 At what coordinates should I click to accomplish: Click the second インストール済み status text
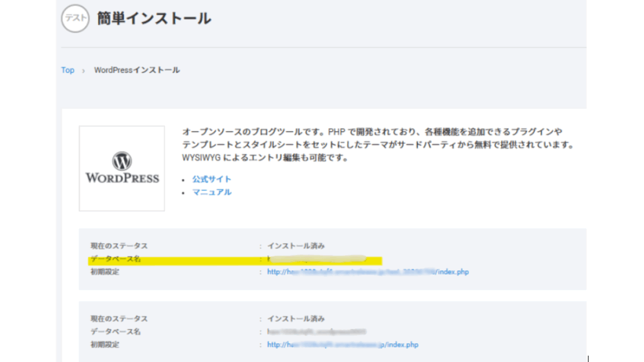coord(296,319)
